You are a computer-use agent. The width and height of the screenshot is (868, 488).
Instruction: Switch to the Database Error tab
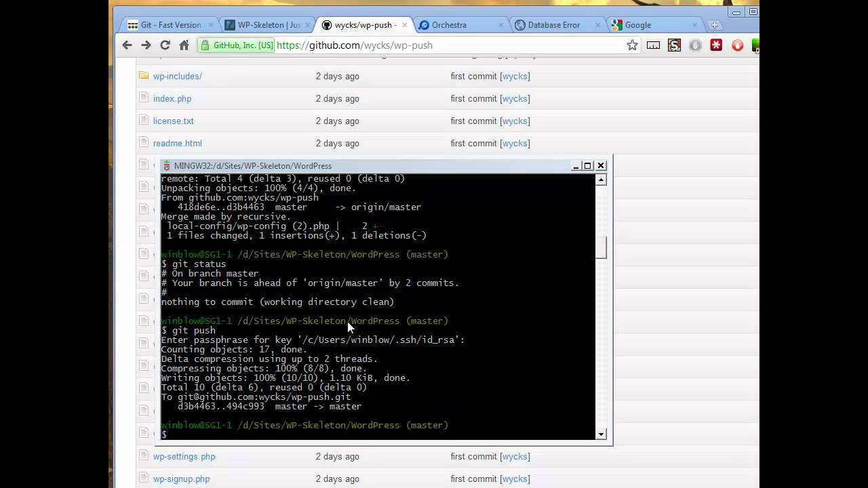[558, 25]
